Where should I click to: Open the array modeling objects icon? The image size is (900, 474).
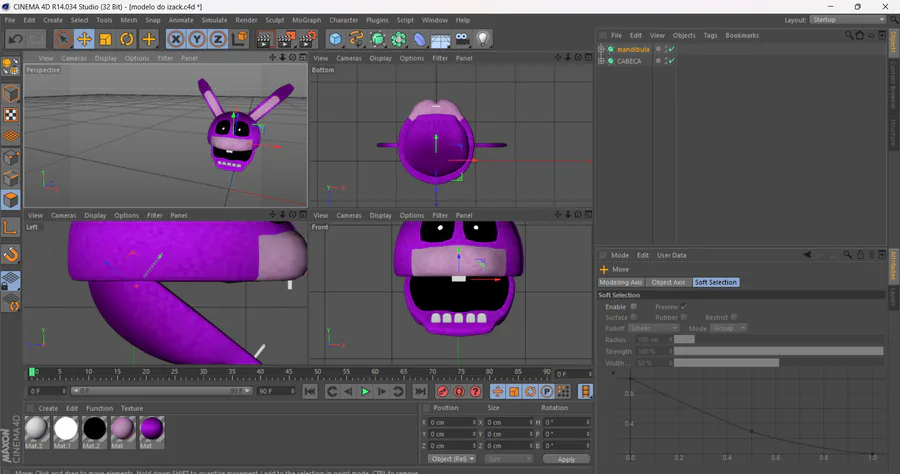click(x=399, y=39)
